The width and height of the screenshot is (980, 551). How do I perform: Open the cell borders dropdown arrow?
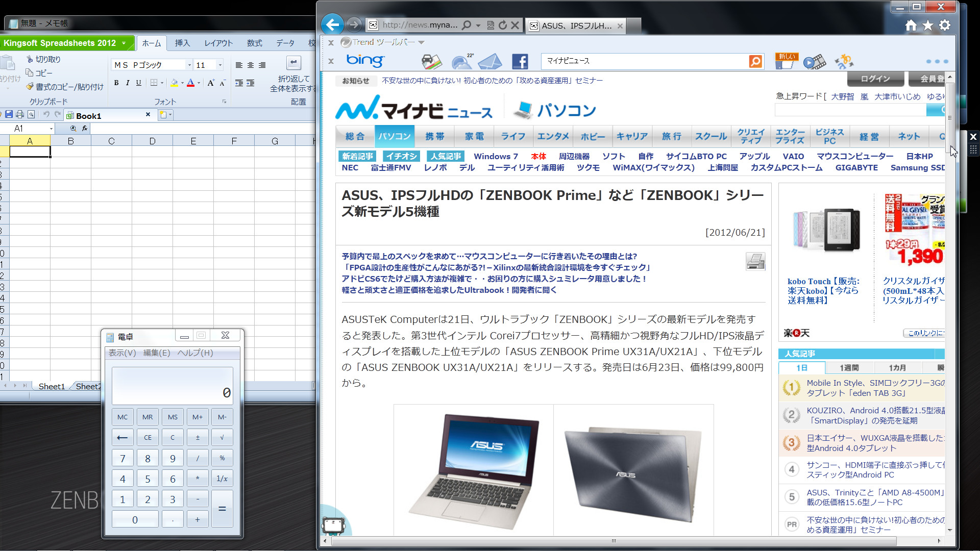pyautogui.click(x=162, y=83)
